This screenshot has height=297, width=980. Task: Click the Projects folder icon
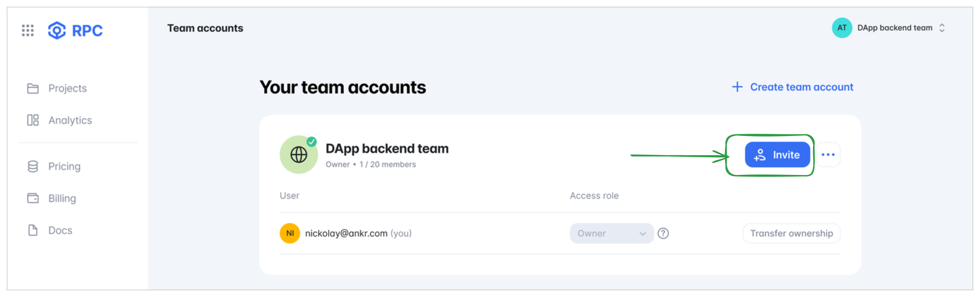[x=33, y=88]
